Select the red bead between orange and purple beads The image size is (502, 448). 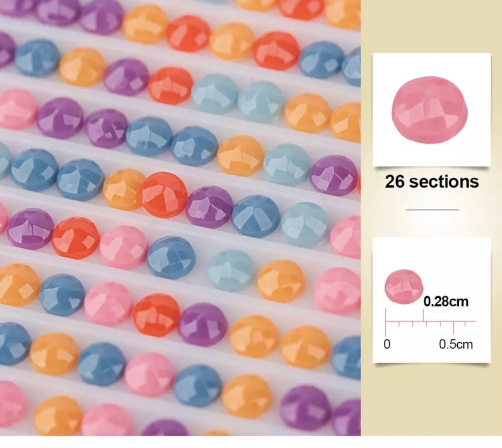coord(164,194)
